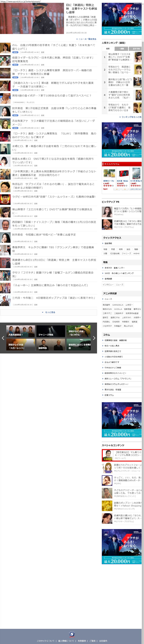Click the carousel left arrow chevron
Screen dimensions: 144x644
[x=3, y=338]
